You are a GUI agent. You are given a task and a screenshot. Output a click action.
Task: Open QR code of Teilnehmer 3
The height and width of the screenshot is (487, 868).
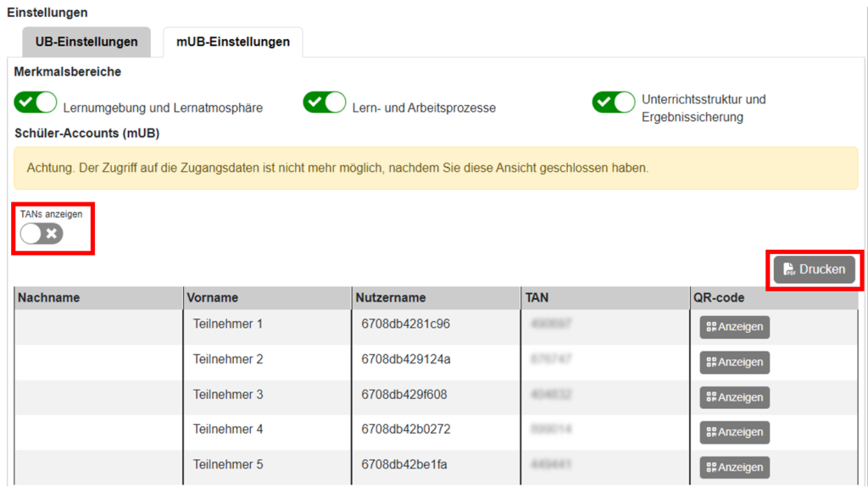[x=734, y=397]
